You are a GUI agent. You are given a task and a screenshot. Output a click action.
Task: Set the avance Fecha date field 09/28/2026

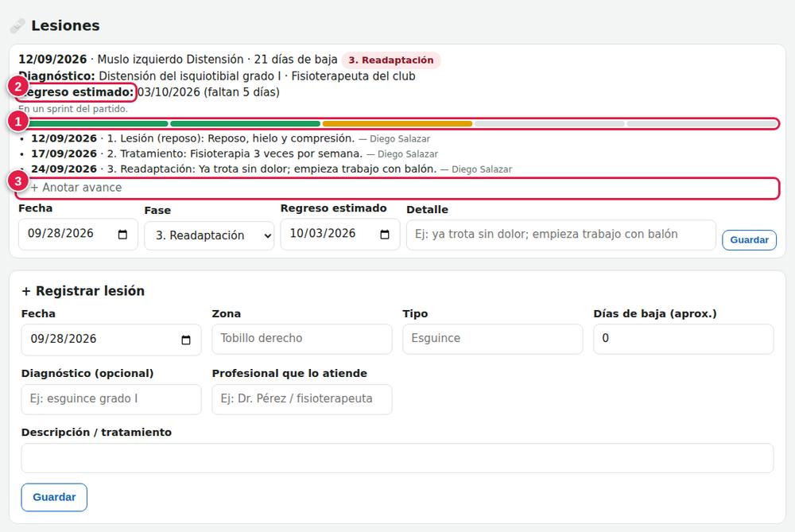tap(78, 235)
